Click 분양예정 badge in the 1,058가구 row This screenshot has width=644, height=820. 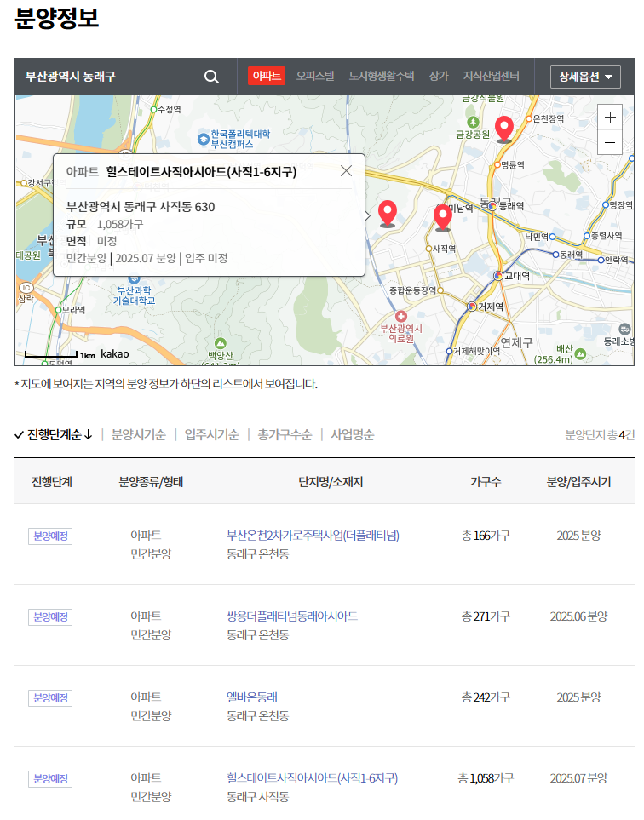point(50,778)
